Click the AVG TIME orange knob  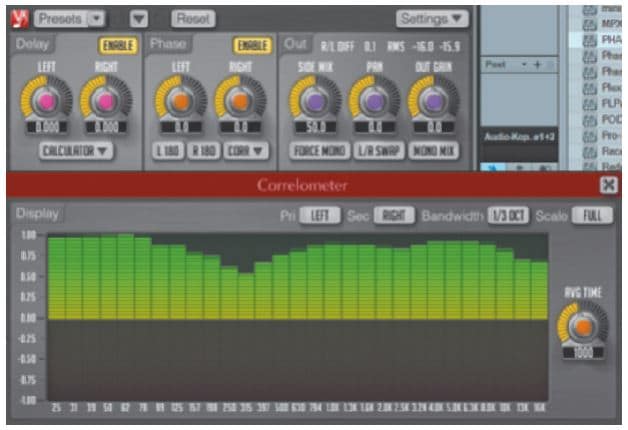tap(583, 327)
